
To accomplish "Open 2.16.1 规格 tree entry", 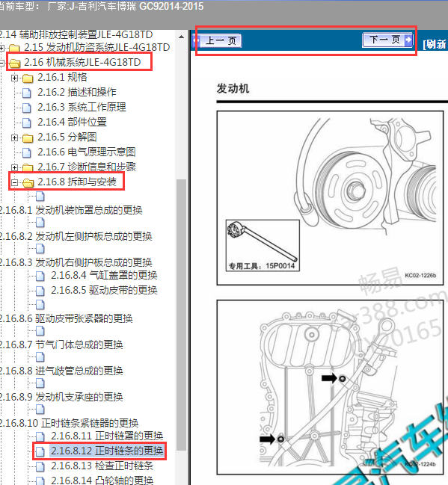I will pos(62,77).
